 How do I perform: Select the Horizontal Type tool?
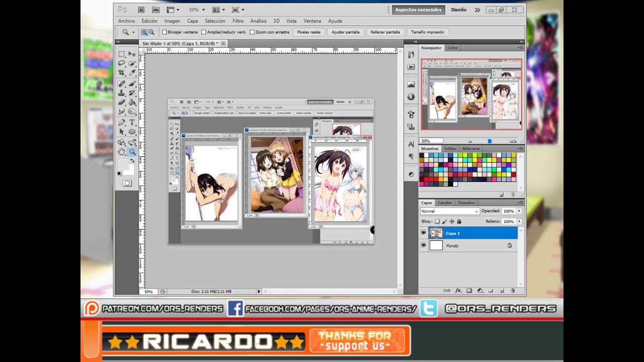[132, 123]
